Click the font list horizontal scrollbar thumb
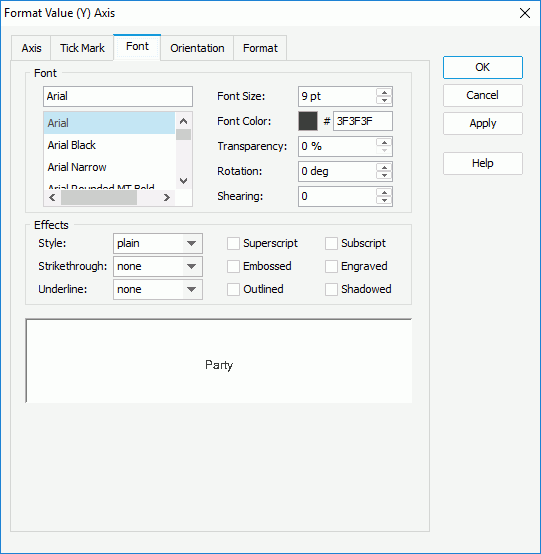 99,198
